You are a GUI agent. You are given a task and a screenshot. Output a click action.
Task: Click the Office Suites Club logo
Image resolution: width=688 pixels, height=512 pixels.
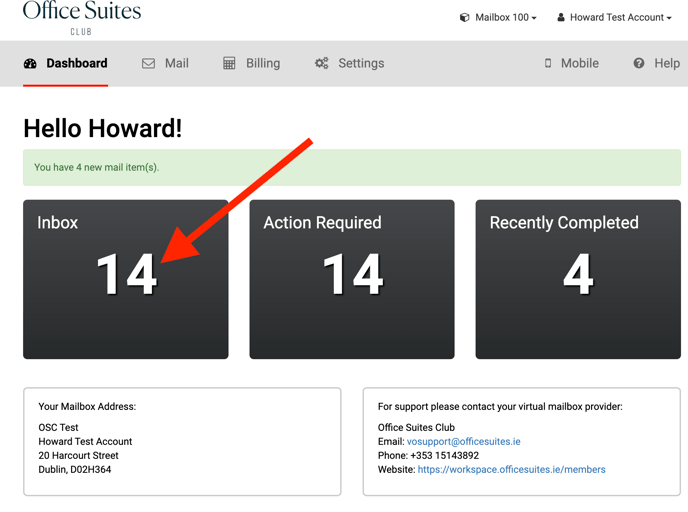[82, 16]
